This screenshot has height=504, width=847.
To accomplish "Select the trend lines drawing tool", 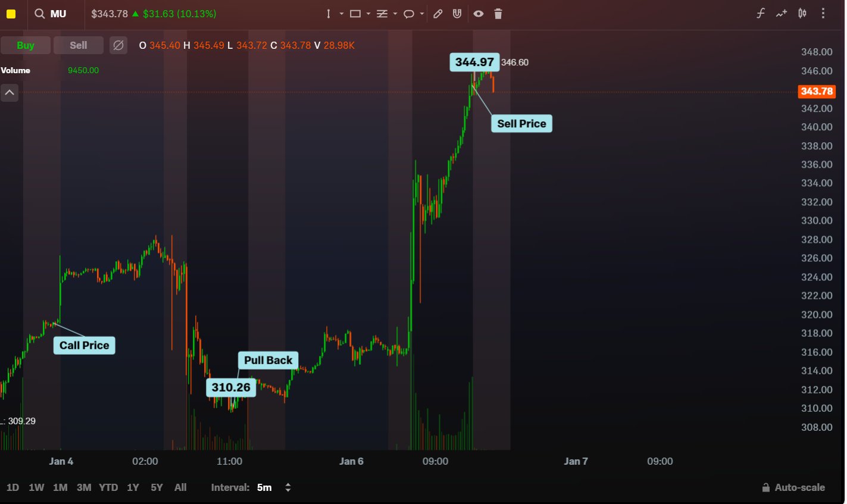I will [x=382, y=14].
